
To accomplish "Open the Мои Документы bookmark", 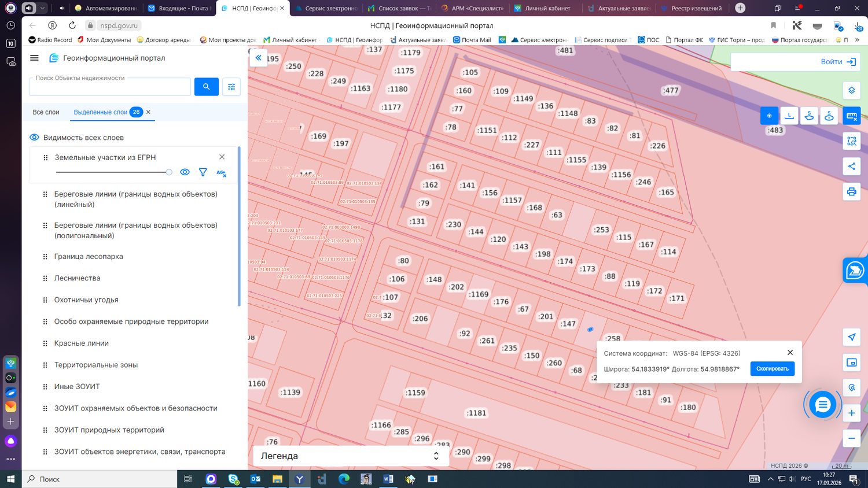I will [x=104, y=40].
